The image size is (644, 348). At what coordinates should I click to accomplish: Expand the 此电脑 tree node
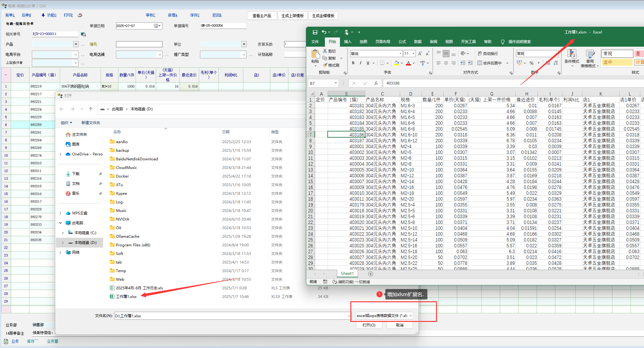[x=60, y=223]
